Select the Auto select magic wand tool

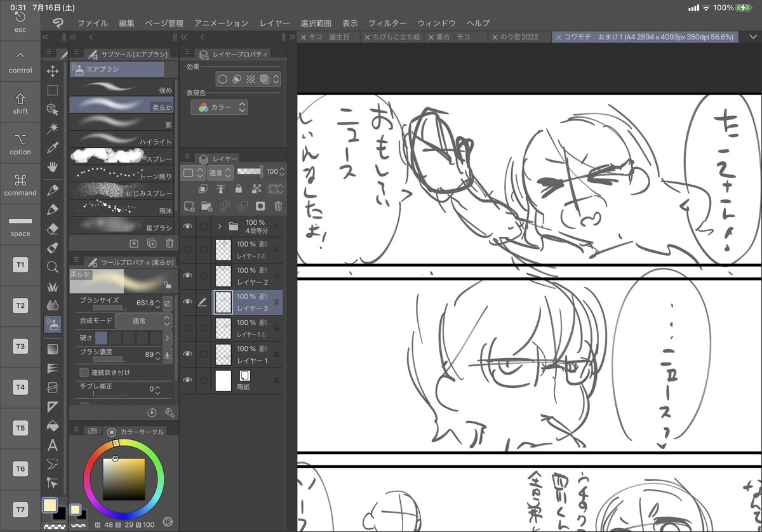point(53,128)
